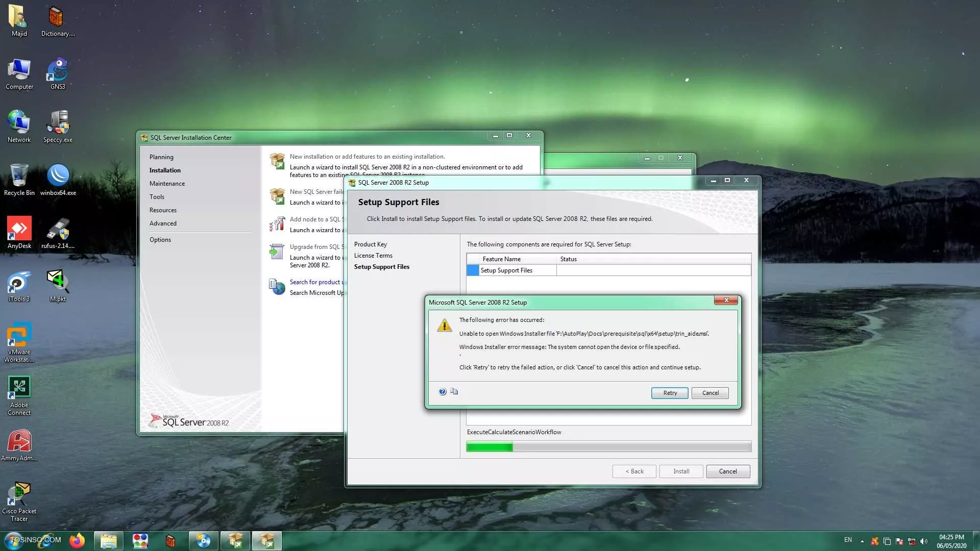Image resolution: width=980 pixels, height=551 pixels.
Task: Open Installation in Installation Center
Action: click(165, 170)
